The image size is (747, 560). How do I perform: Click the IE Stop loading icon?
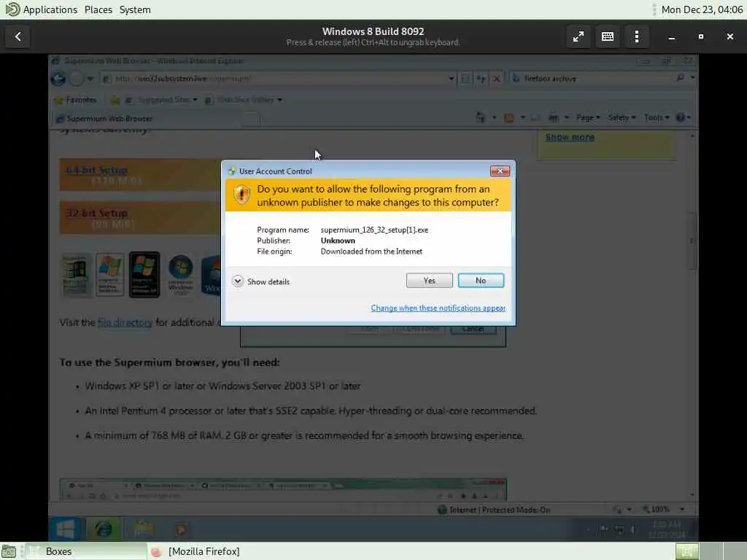coord(496,79)
